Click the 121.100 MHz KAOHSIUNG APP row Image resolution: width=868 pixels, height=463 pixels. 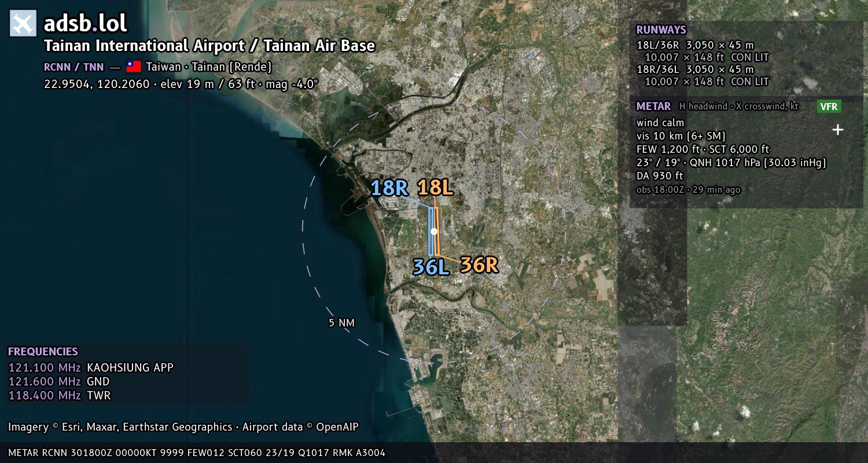point(91,368)
